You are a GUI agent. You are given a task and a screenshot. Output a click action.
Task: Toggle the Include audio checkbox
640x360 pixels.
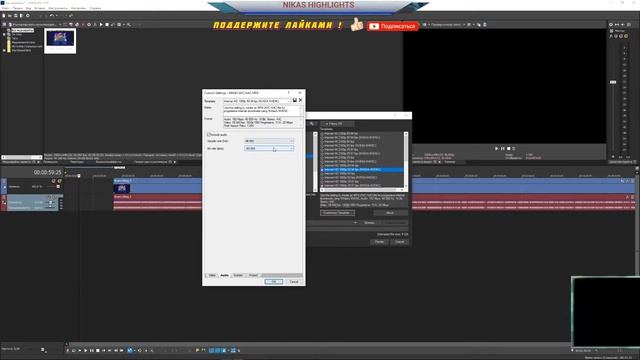209,134
